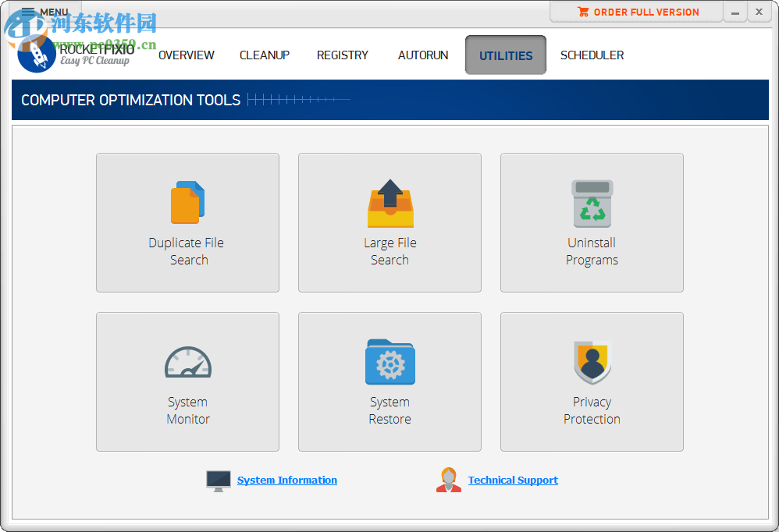Screen dimensions: 779x532
Task: Click the Large File Search label
Action: (390, 251)
